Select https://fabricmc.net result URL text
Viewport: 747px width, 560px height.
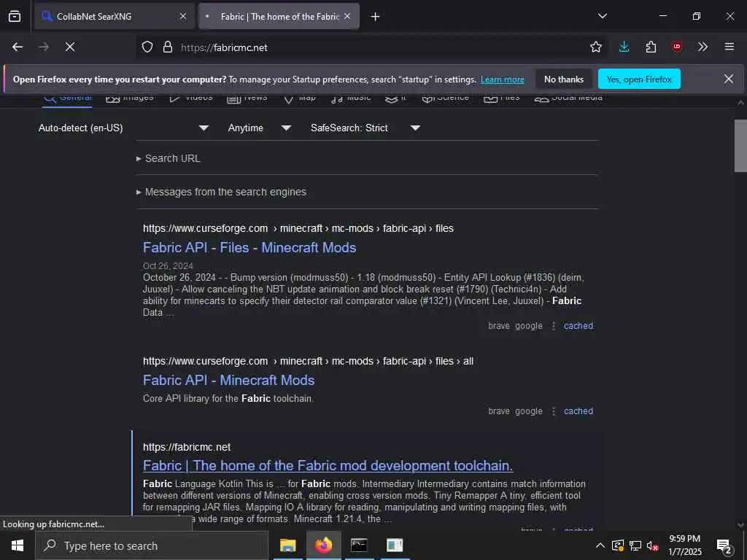point(187,447)
